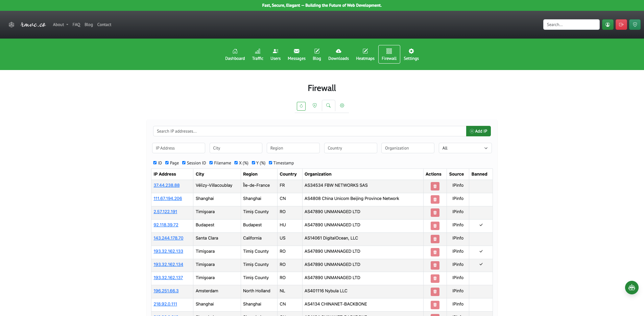Image resolution: width=644 pixels, height=316 pixels.
Task: Open the About dropdown menu
Action: (x=61, y=25)
